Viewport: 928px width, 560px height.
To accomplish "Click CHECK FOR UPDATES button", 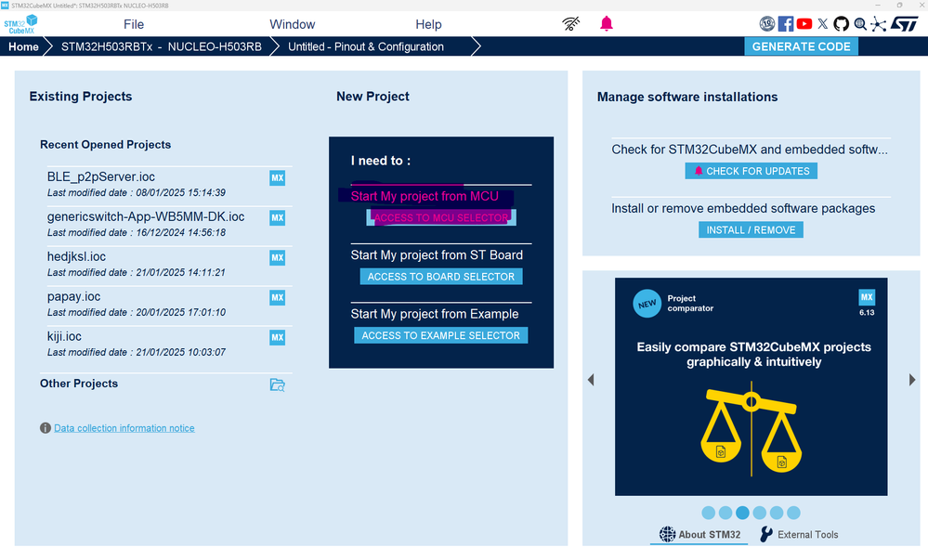I will pos(752,171).
